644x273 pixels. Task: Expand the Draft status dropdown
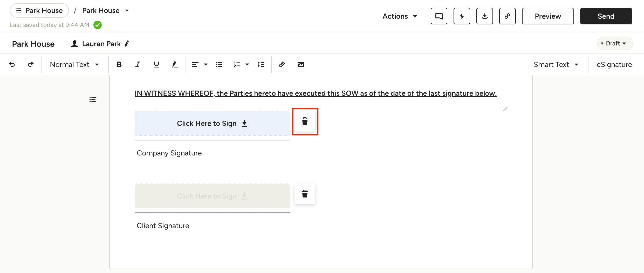point(615,43)
